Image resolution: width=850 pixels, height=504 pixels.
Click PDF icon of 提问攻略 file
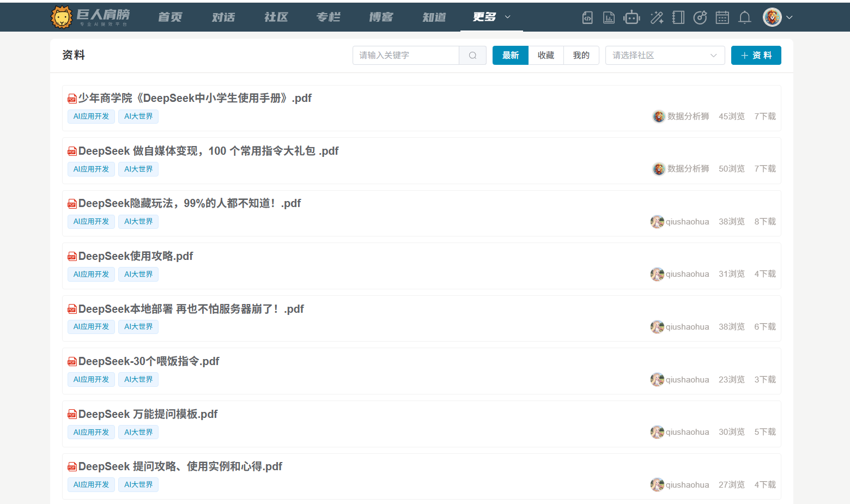coord(72,467)
